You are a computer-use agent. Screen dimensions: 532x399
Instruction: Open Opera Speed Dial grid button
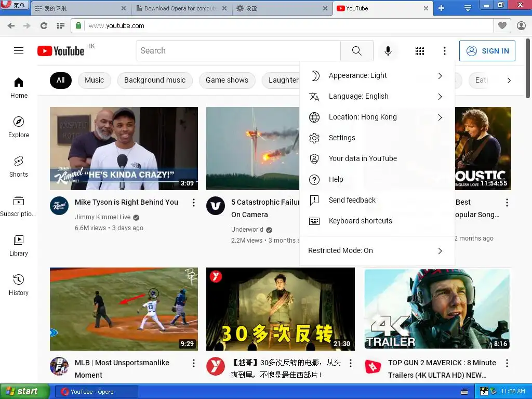click(x=61, y=26)
